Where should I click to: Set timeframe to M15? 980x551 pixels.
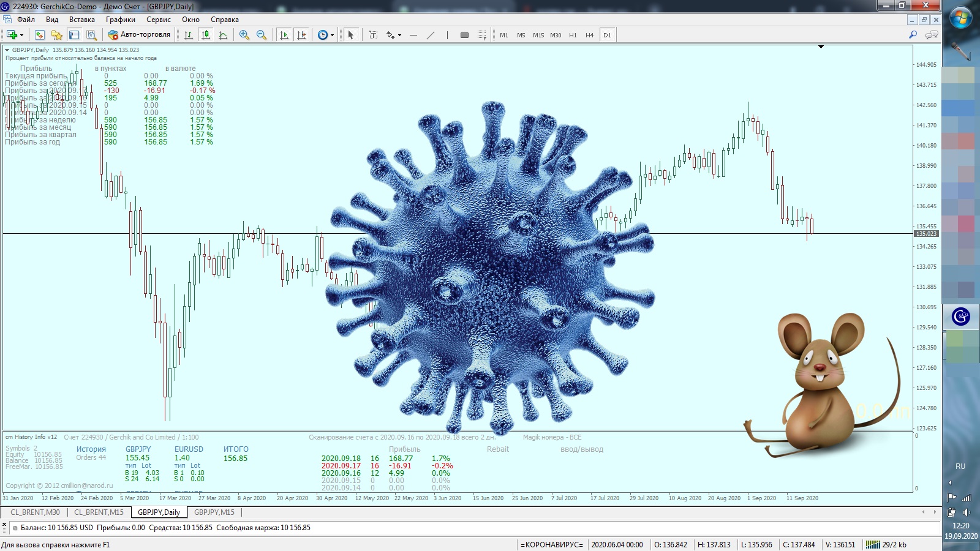538,35
